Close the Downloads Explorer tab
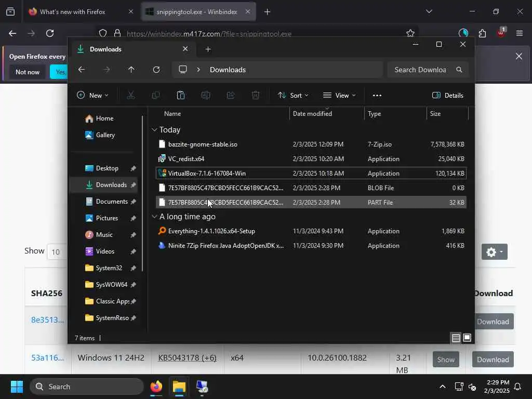Image resolution: width=532 pixels, height=399 pixels. 185,49
